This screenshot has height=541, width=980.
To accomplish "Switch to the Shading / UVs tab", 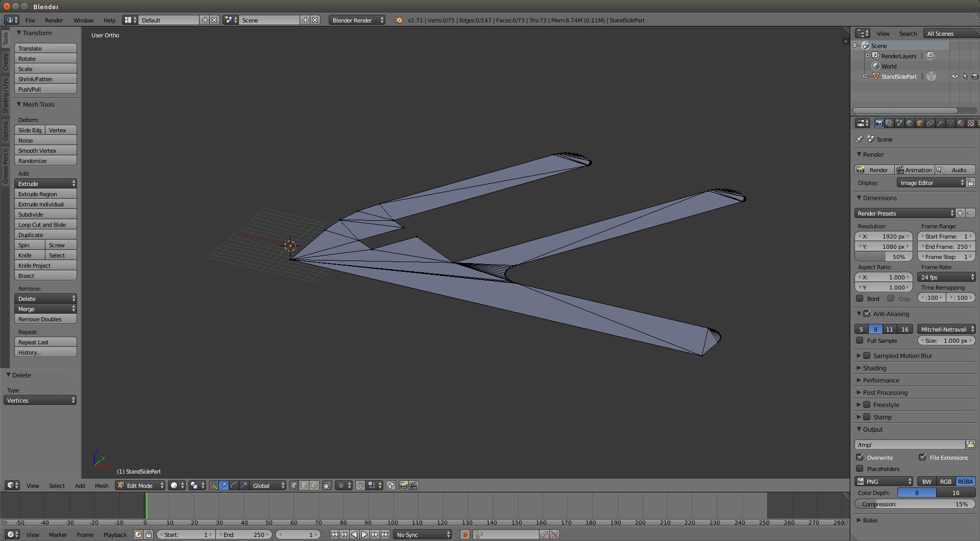I will pyautogui.click(x=6, y=96).
